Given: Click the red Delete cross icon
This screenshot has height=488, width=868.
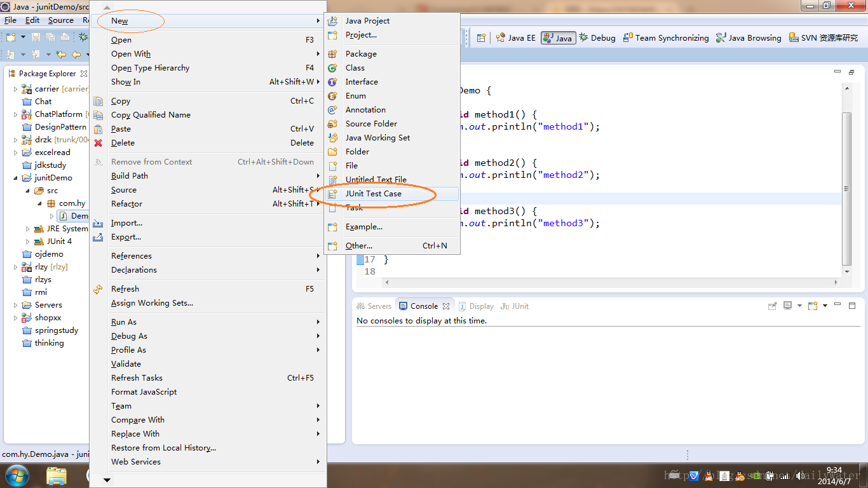Looking at the screenshot, I should [x=98, y=143].
